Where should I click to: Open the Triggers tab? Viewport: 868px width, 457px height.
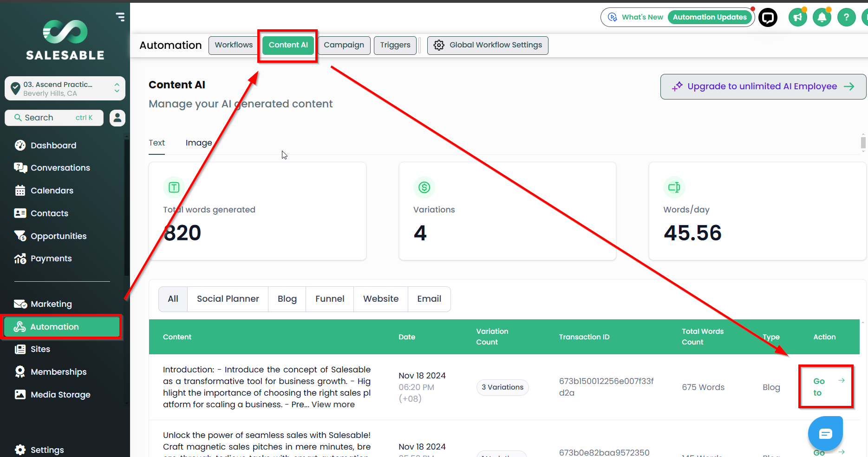(395, 45)
